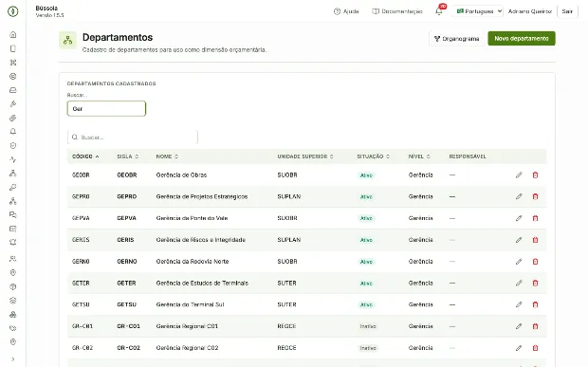
Task: Click the Novo departamento button
Action: click(x=522, y=38)
